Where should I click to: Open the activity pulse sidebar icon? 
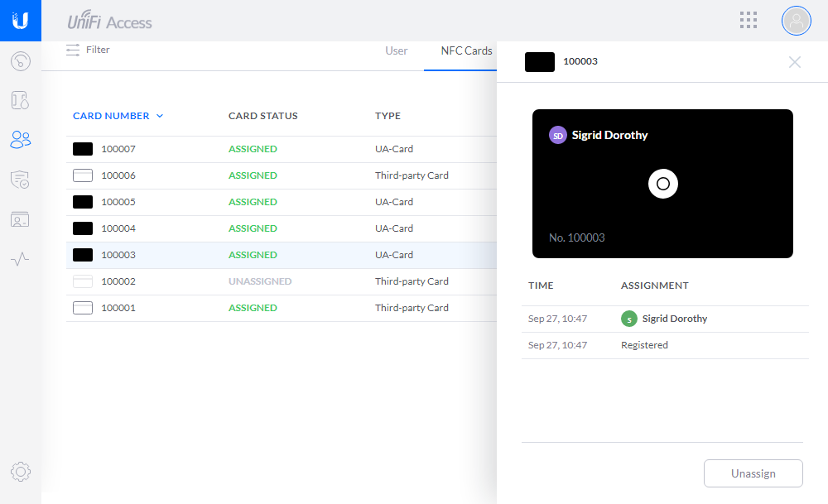pos(20,258)
